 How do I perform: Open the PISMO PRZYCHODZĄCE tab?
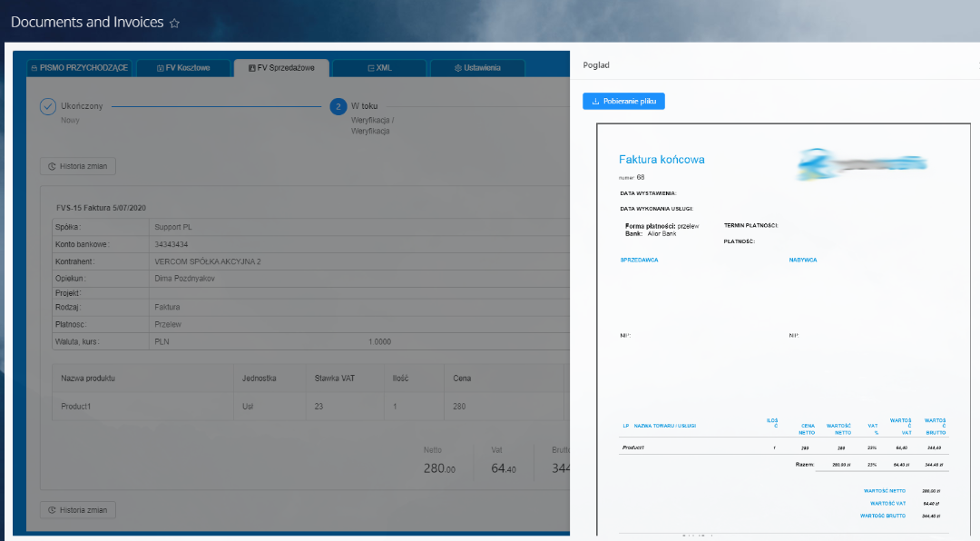tap(79, 67)
